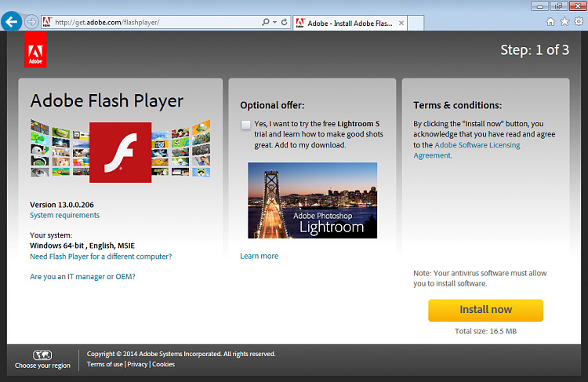Click the Refresh page icon
588x382 pixels.
tap(285, 22)
